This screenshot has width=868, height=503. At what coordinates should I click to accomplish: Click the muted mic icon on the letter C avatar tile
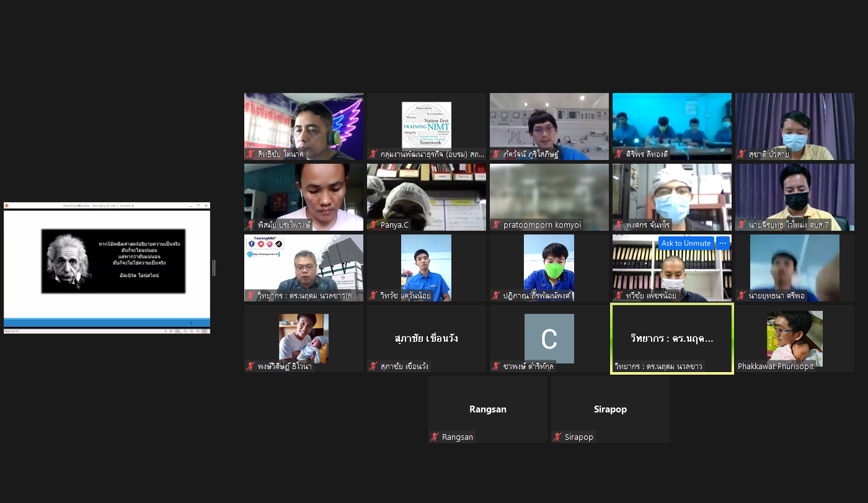click(496, 367)
